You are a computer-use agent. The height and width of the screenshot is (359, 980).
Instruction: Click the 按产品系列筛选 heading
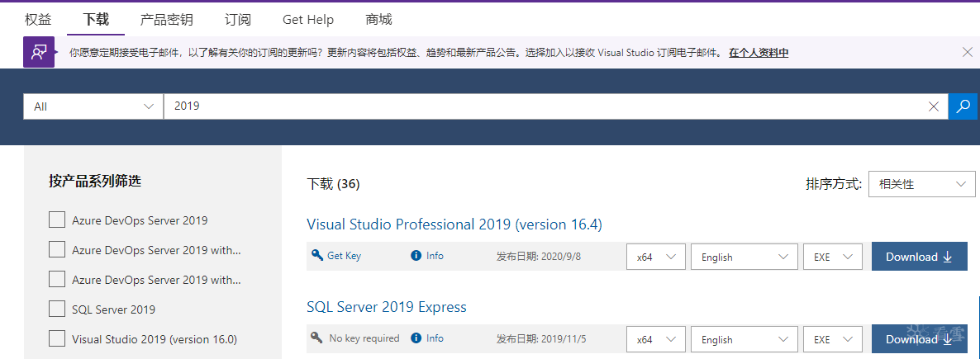click(95, 181)
